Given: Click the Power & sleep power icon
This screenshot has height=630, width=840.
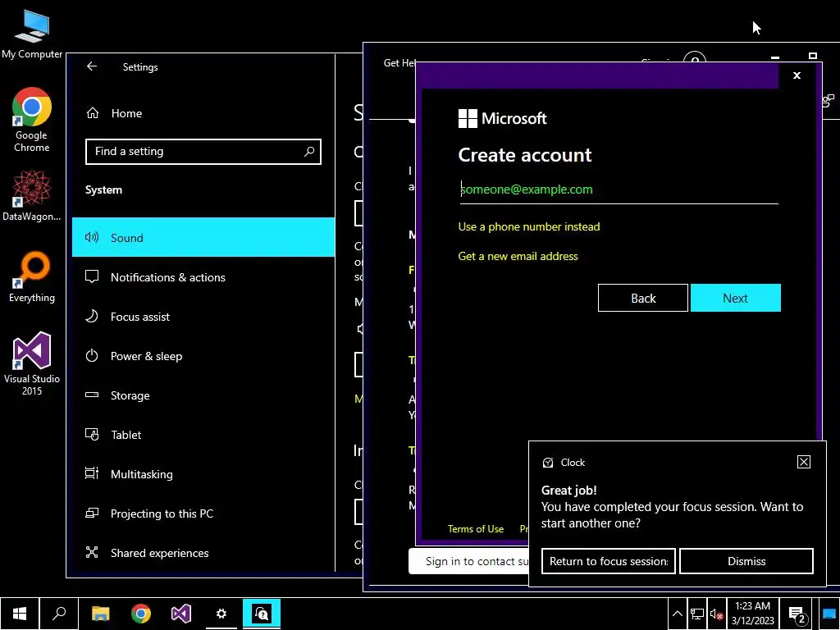Looking at the screenshot, I should pyautogui.click(x=92, y=356).
